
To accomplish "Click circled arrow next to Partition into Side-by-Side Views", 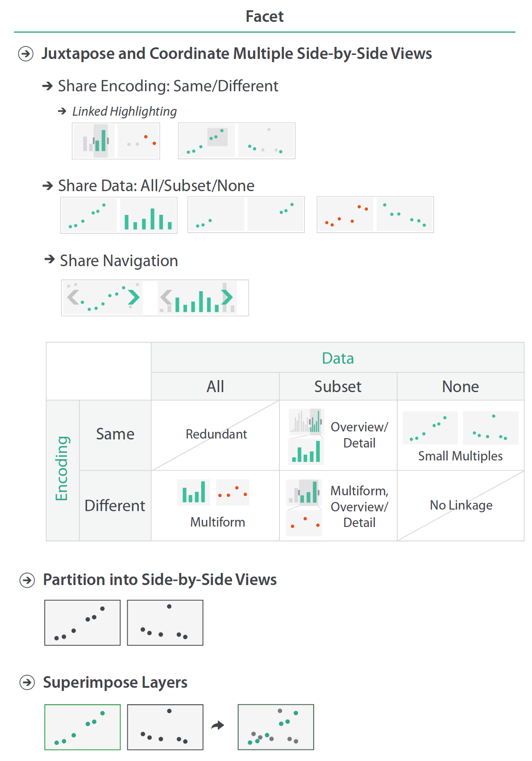I will [27, 580].
